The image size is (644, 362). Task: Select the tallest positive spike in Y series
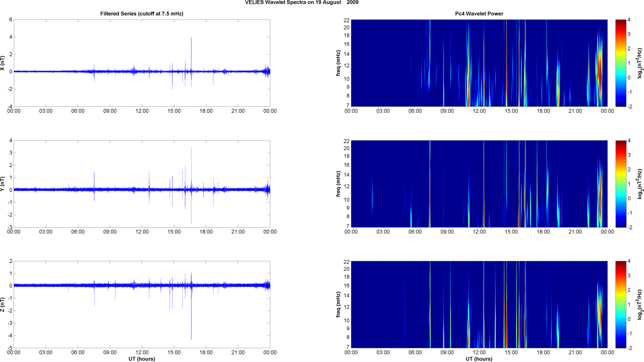[x=191, y=149]
